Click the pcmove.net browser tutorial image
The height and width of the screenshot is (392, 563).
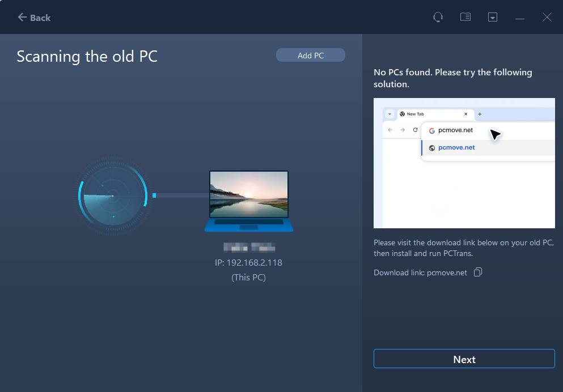click(464, 163)
